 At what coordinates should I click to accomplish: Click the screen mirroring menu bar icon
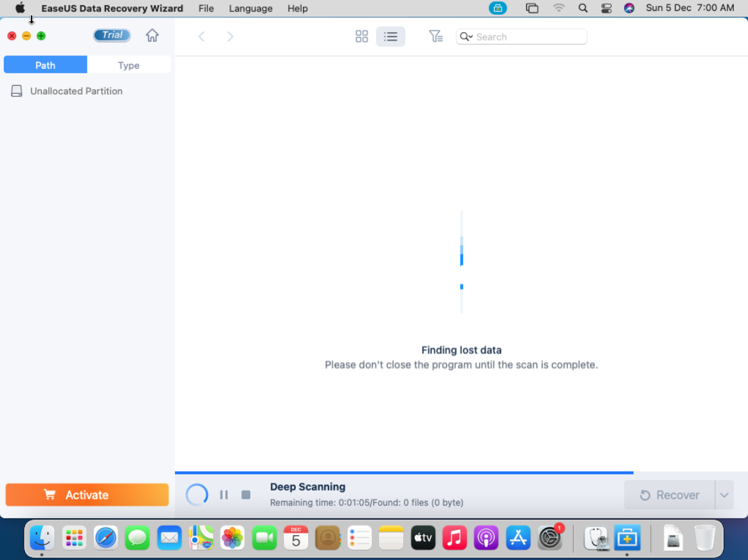[x=532, y=8]
